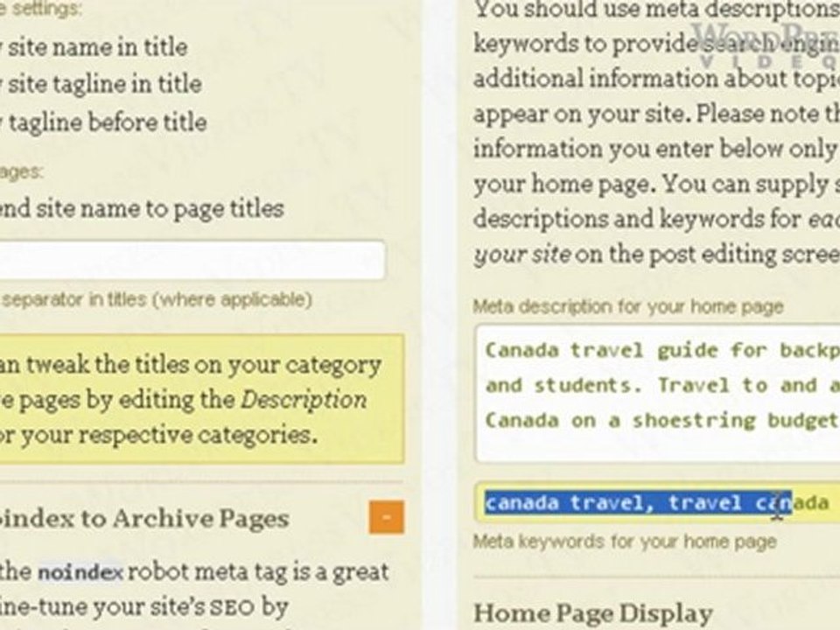This screenshot has height=630, width=840.
Task: Click the 'noindex to Archive Pages' heading text
Action: [144, 518]
